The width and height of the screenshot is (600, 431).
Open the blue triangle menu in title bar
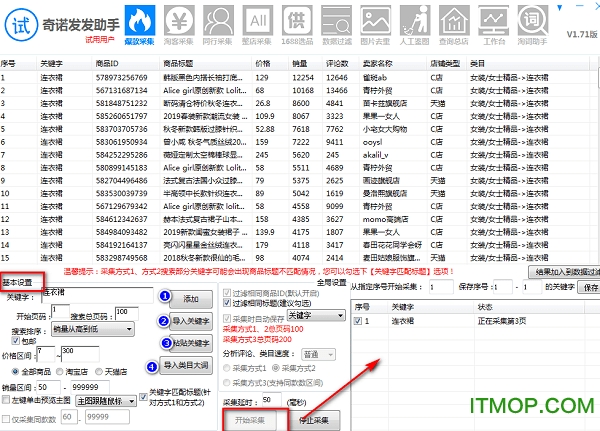pyautogui.click(x=559, y=7)
